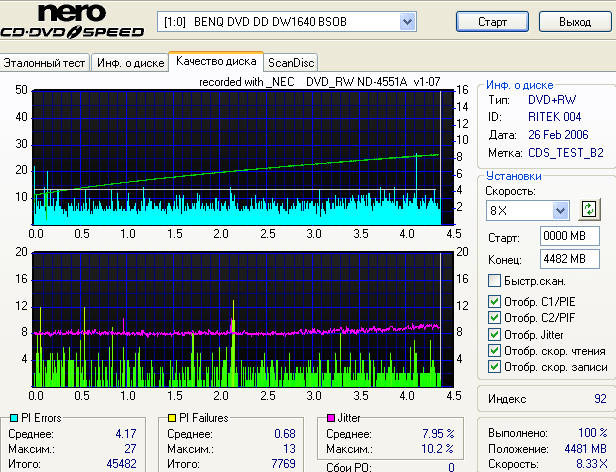This screenshot has width=616, height=472.
Task: Click the Старт button
Action: point(492,22)
